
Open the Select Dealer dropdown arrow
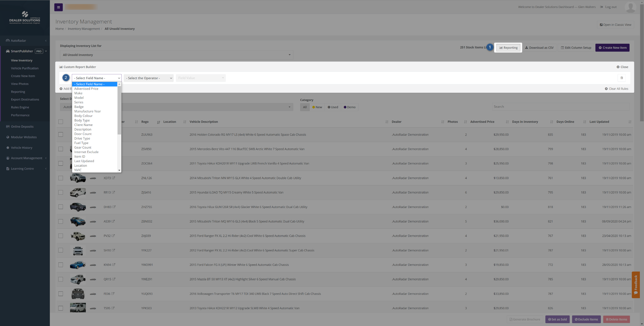(x=289, y=107)
